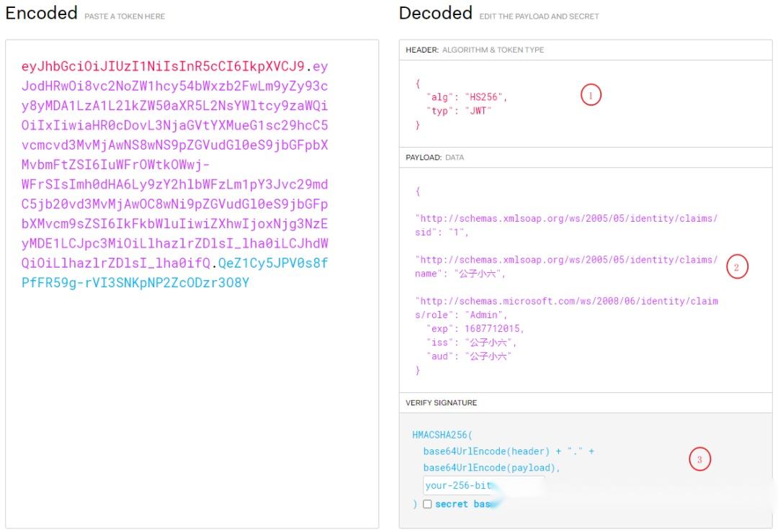778x532 pixels.
Task: Tick the secret base64 encoded checkbox
Action: pos(427,504)
